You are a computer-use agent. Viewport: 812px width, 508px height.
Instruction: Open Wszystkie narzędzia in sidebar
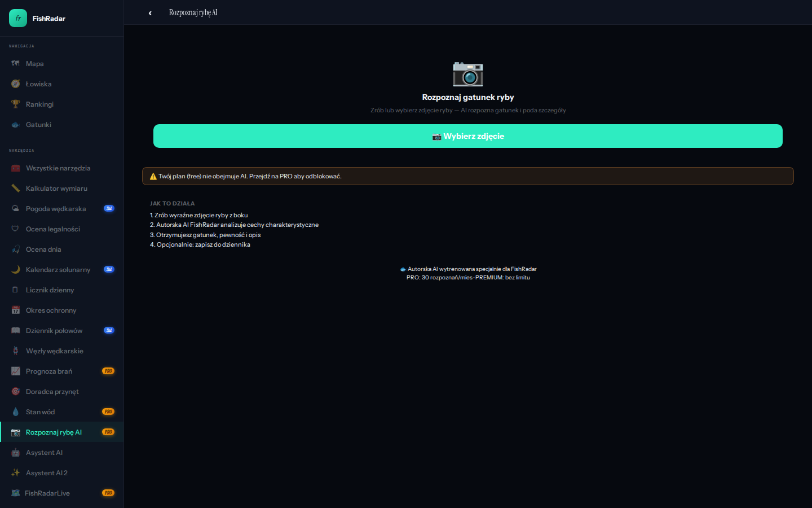point(58,168)
